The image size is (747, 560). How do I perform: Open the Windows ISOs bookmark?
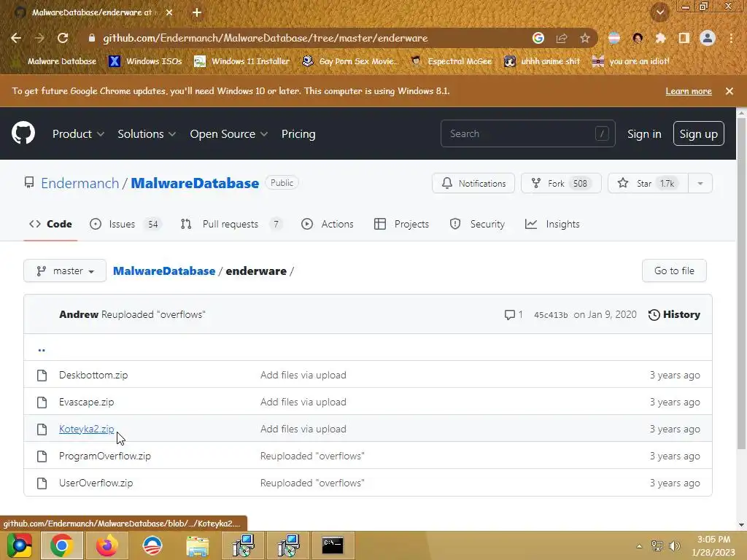(x=146, y=61)
